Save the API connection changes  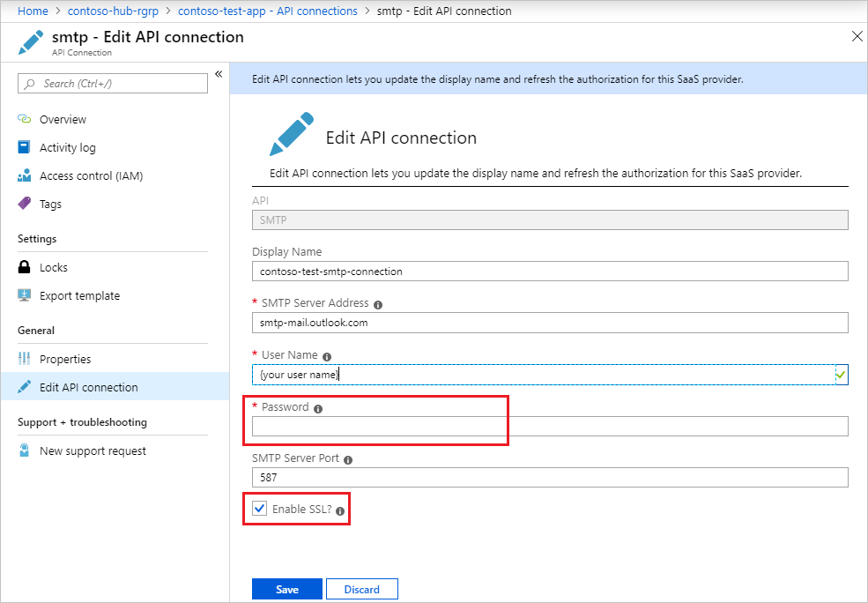(x=286, y=588)
